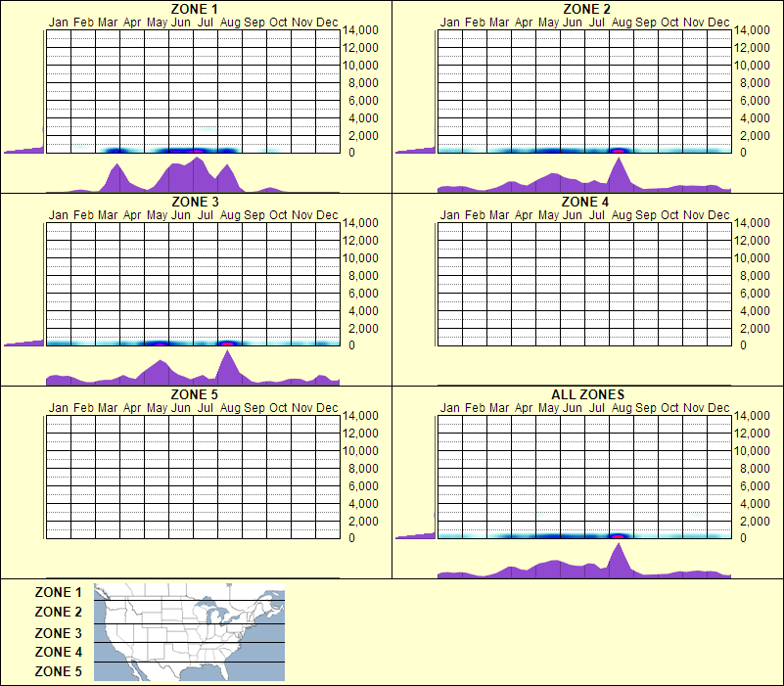Click the 8,000 axis value of Zone 3
The width and height of the screenshot is (784, 686).
tap(363, 276)
